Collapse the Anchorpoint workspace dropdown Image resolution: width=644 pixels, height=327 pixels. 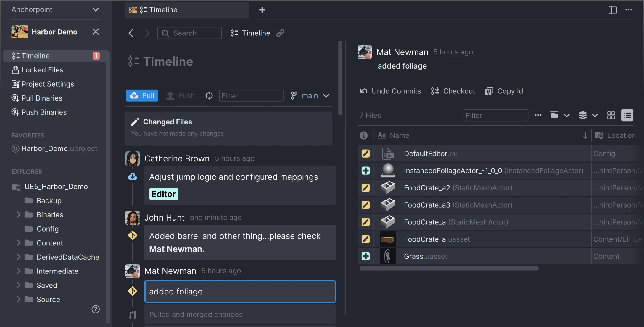[x=96, y=9]
